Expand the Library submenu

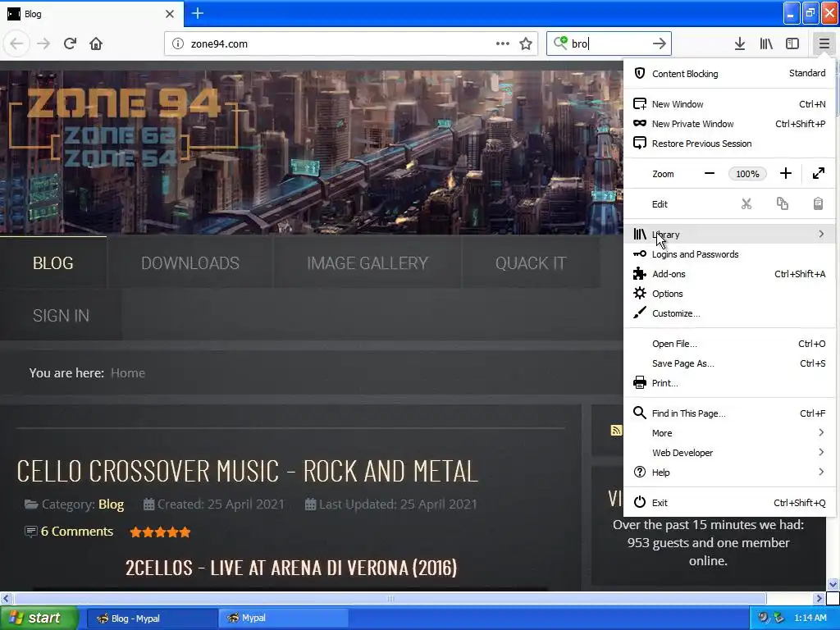coord(729,234)
